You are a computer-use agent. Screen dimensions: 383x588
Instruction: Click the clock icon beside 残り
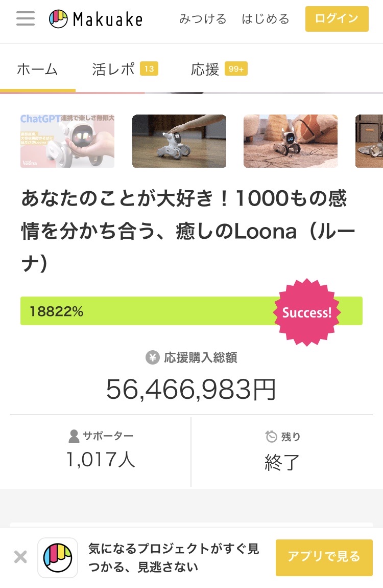271,436
